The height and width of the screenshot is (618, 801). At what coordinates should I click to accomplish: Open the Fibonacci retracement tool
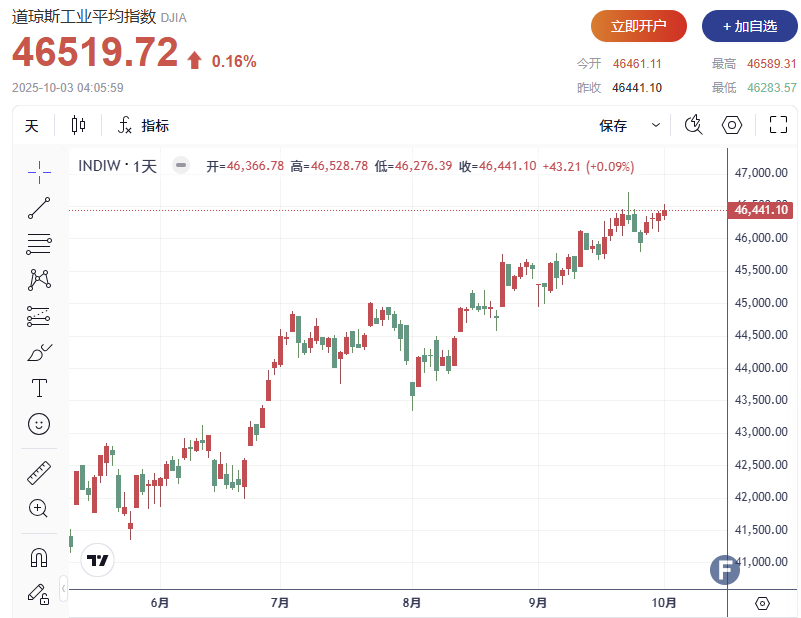tap(39, 243)
